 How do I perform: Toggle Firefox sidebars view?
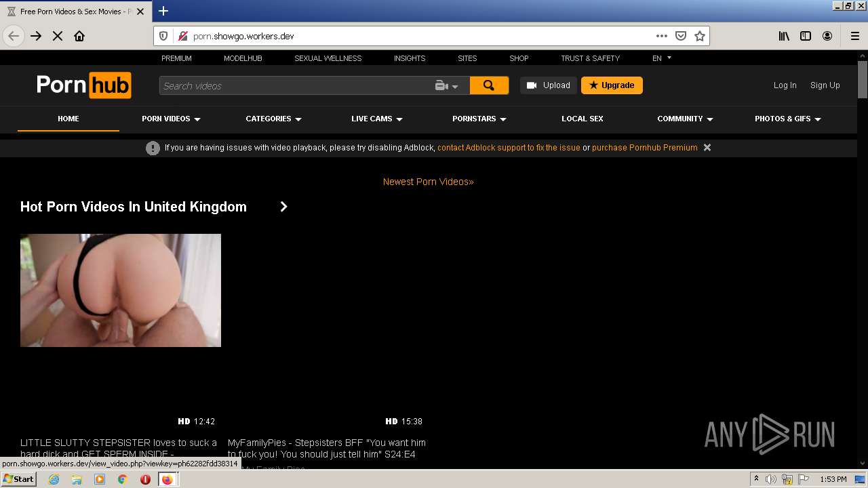(806, 36)
